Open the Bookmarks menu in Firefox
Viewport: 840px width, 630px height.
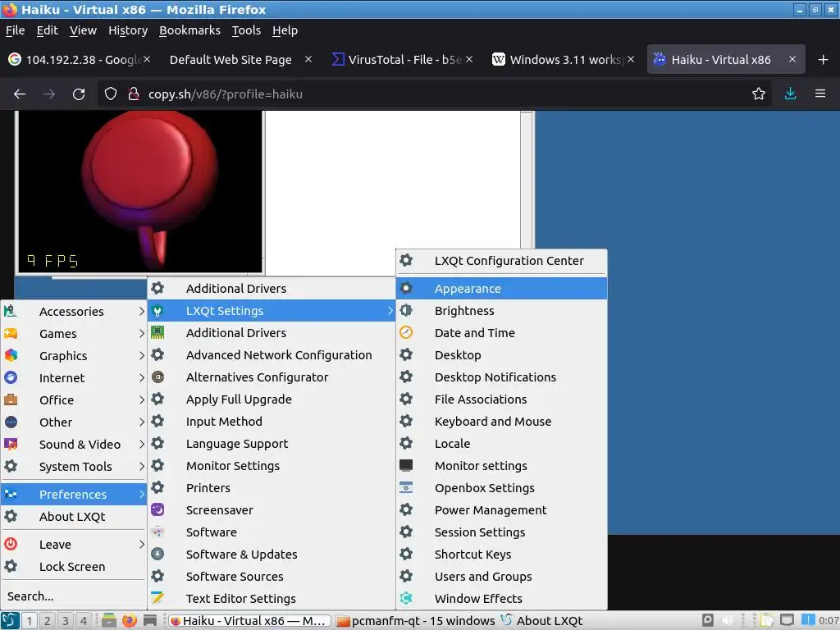click(189, 30)
